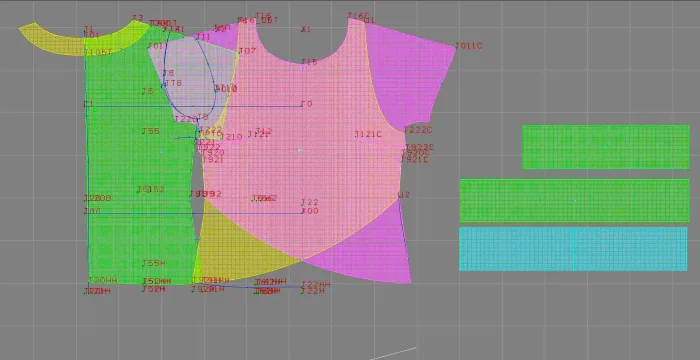Select the wide middle green rectangle piece

(x=575, y=201)
